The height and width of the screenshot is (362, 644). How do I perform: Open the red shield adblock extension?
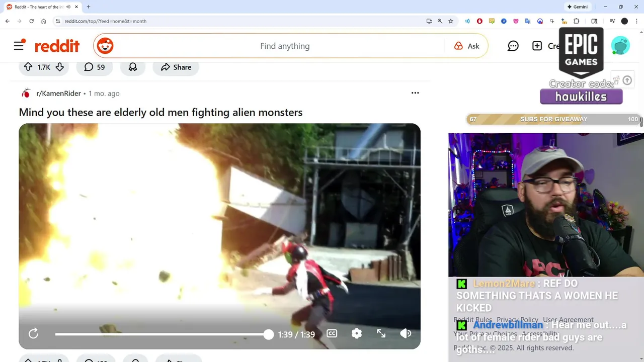coord(479,21)
